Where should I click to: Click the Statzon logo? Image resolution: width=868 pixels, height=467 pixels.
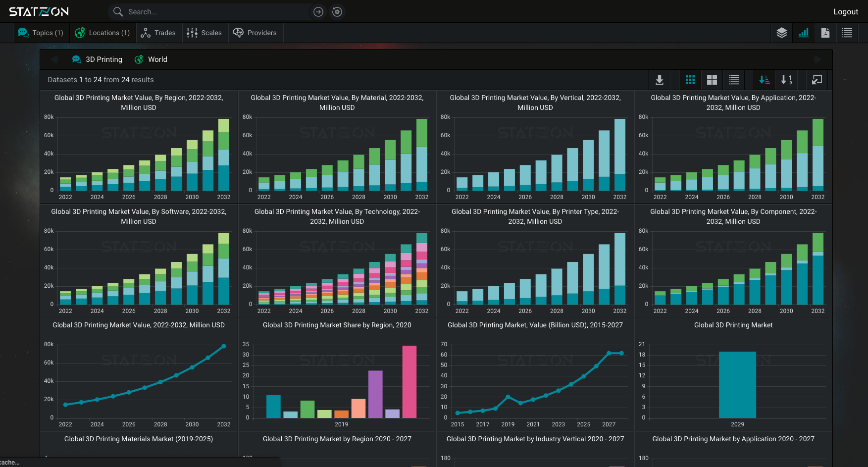[39, 11]
